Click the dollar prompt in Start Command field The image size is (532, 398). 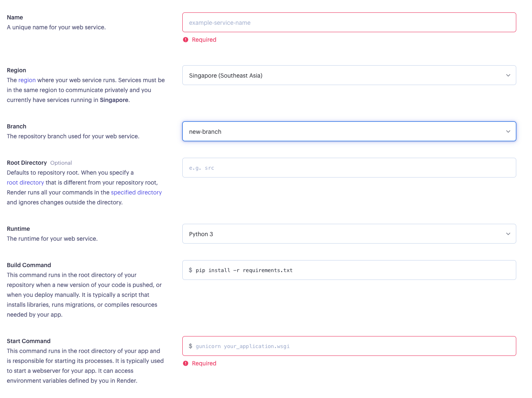click(x=190, y=346)
